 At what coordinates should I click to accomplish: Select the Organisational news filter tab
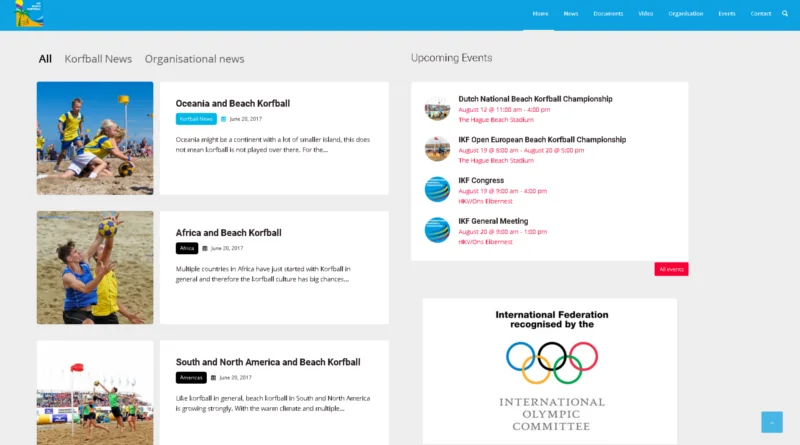pyautogui.click(x=194, y=59)
